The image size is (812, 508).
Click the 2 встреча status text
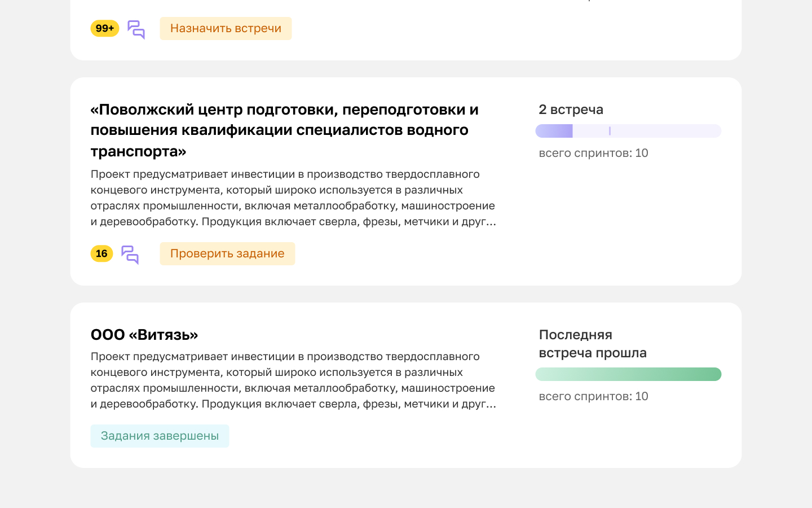pos(571,110)
